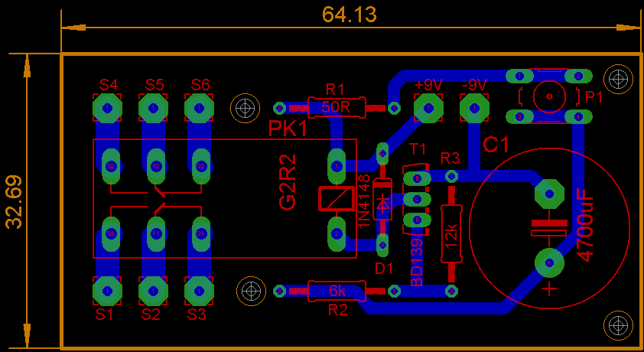Click the S2 terminal pad at bottom
This screenshot has width=644, height=352.
153,291
